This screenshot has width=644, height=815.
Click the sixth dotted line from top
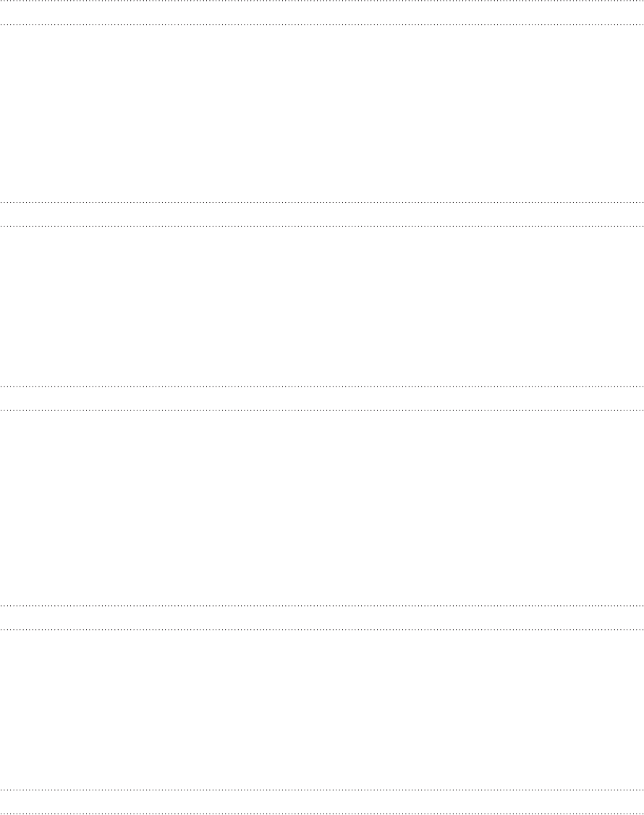(x=322, y=410)
